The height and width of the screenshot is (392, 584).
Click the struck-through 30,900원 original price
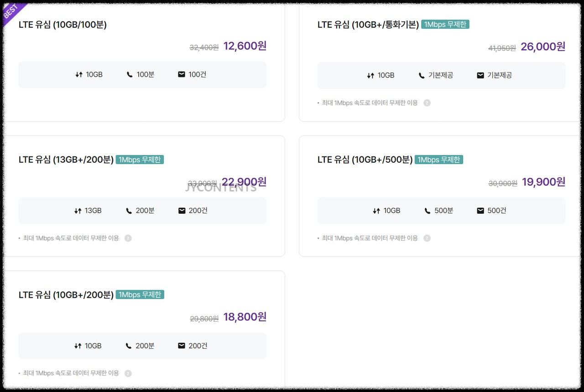[x=503, y=183]
